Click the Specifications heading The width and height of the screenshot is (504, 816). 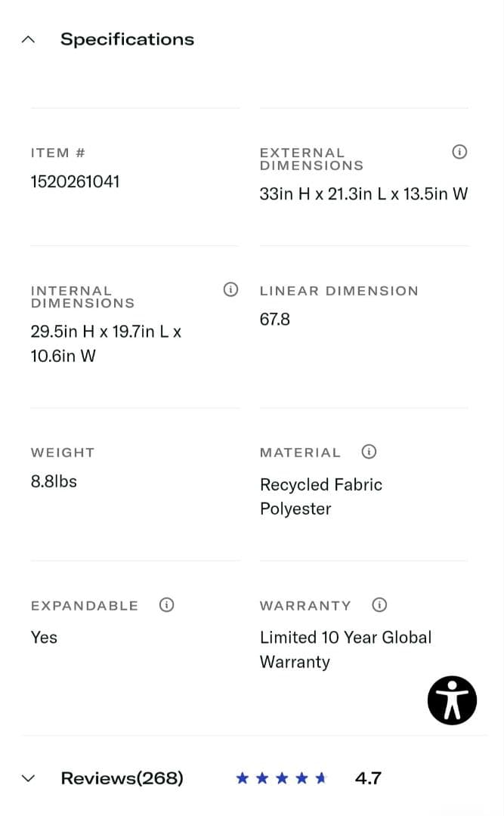[x=127, y=39]
